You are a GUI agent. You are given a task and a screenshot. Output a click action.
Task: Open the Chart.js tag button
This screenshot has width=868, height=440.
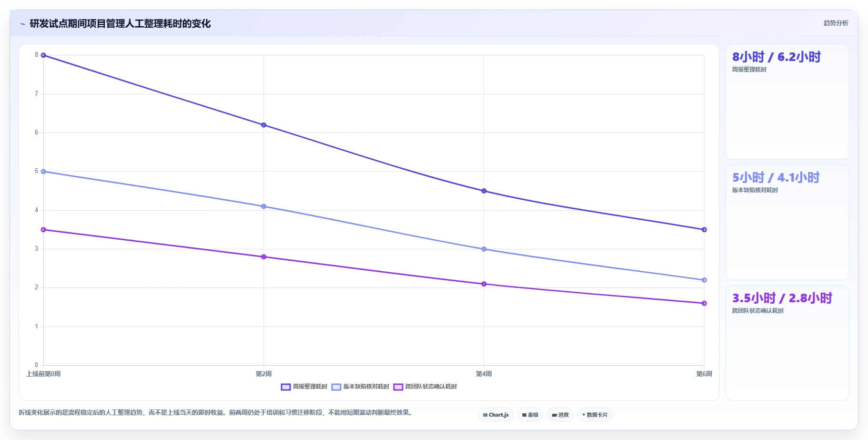(x=495, y=415)
